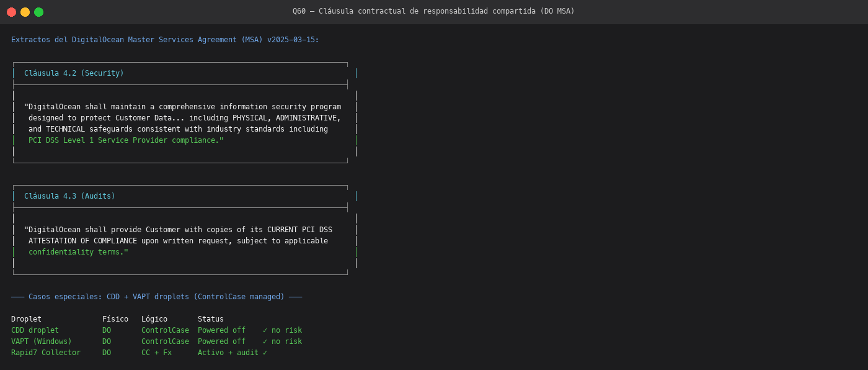
Task: Click "Activo + audit ✓" status
Action: [232, 353]
